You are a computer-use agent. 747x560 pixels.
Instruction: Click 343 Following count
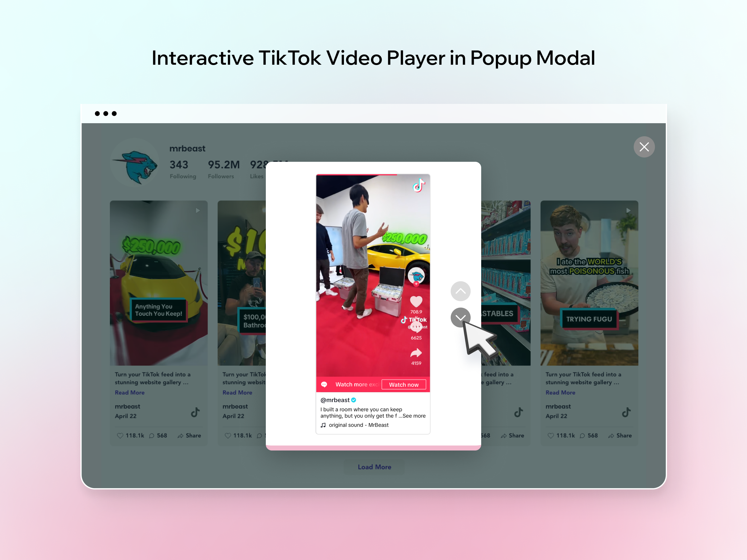tap(183, 169)
